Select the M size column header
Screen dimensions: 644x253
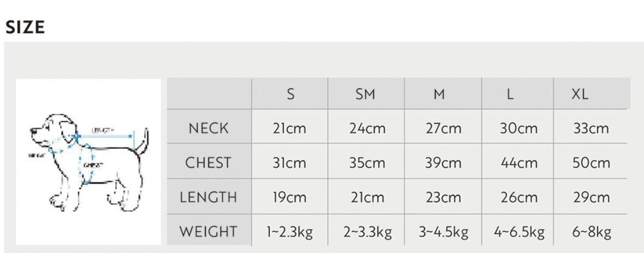tap(439, 94)
